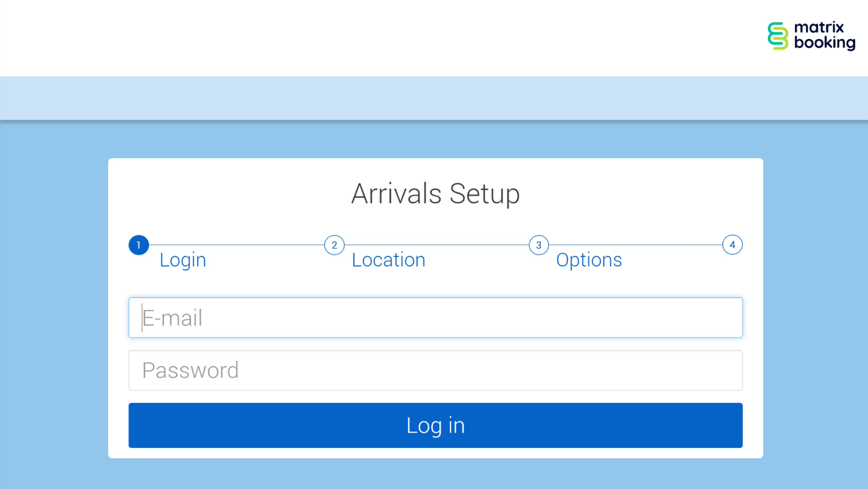Image resolution: width=868 pixels, height=489 pixels.
Task: Focus the E-mail input field
Action: (x=435, y=317)
